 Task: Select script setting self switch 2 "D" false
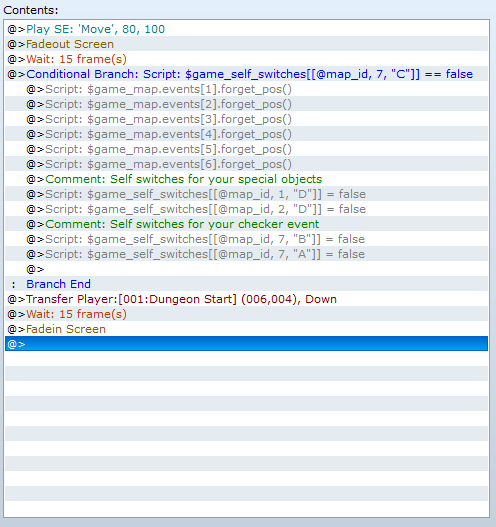click(246, 209)
